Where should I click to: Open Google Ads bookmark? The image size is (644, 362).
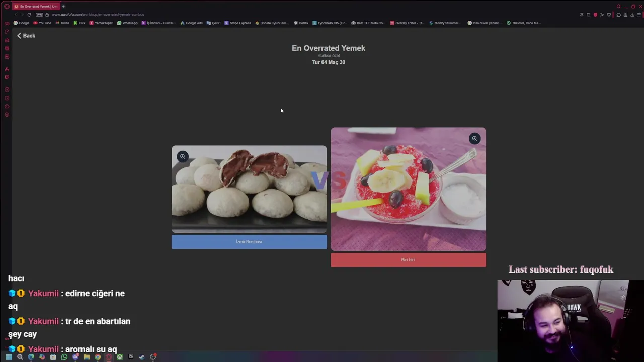[x=192, y=23]
